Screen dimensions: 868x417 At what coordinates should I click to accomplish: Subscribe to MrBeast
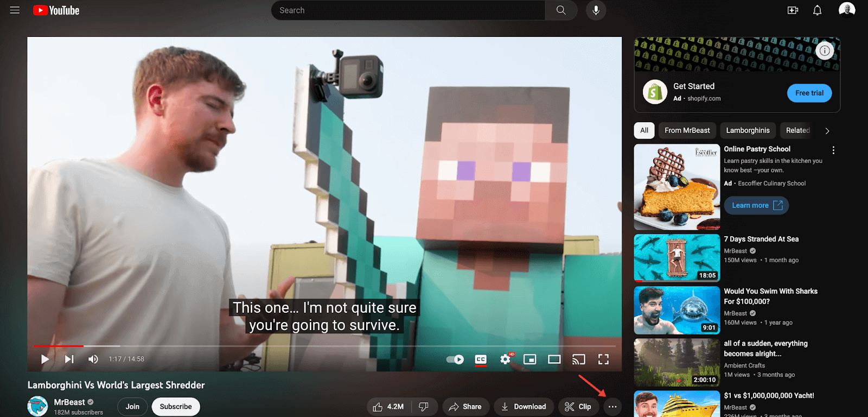(176, 407)
